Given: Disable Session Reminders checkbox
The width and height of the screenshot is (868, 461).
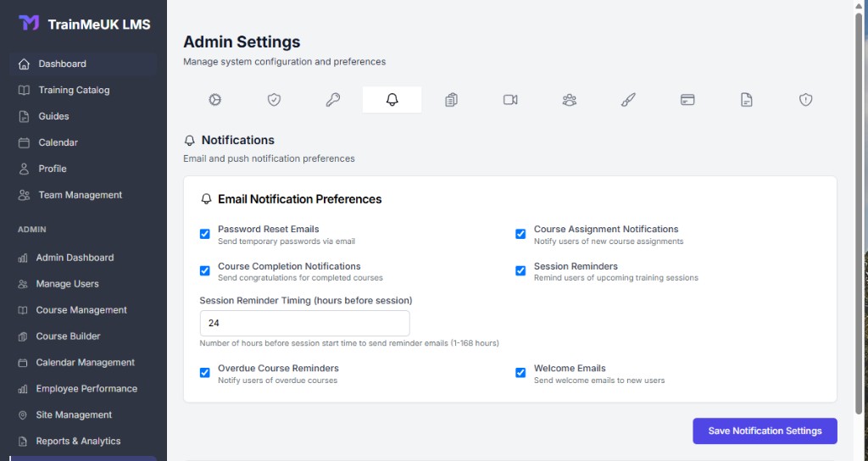Looking at the screenshot, I should [x=520, y=270].
